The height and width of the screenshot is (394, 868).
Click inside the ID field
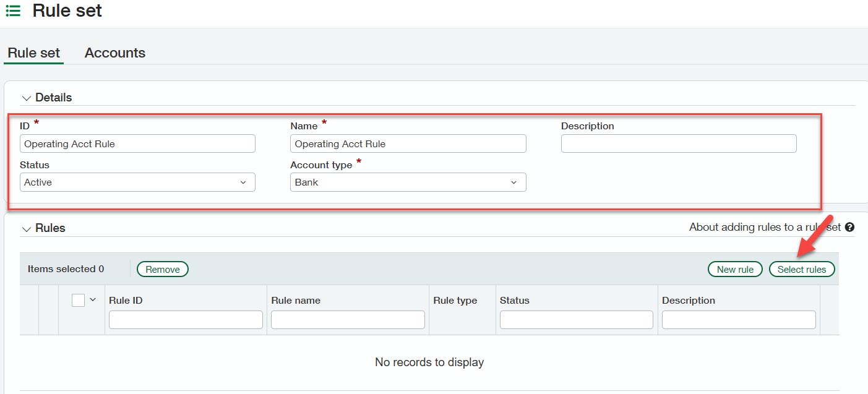137,143
